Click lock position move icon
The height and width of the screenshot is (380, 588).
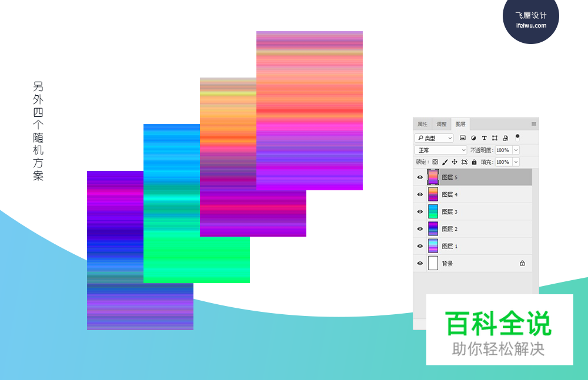pyautogui.click(x=455, y=162)
